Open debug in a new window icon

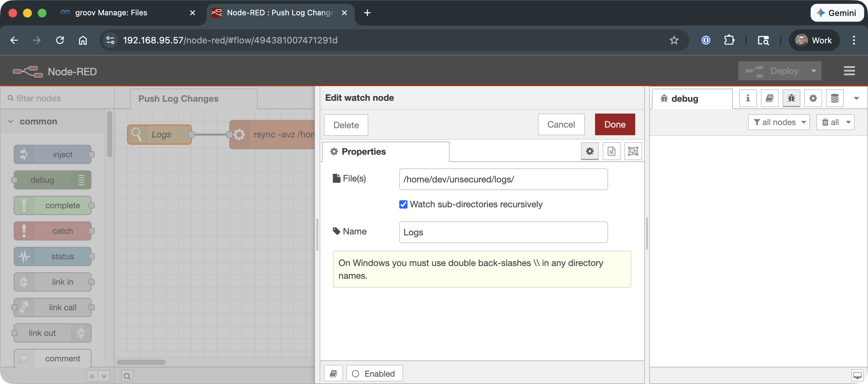click(857, 375)
